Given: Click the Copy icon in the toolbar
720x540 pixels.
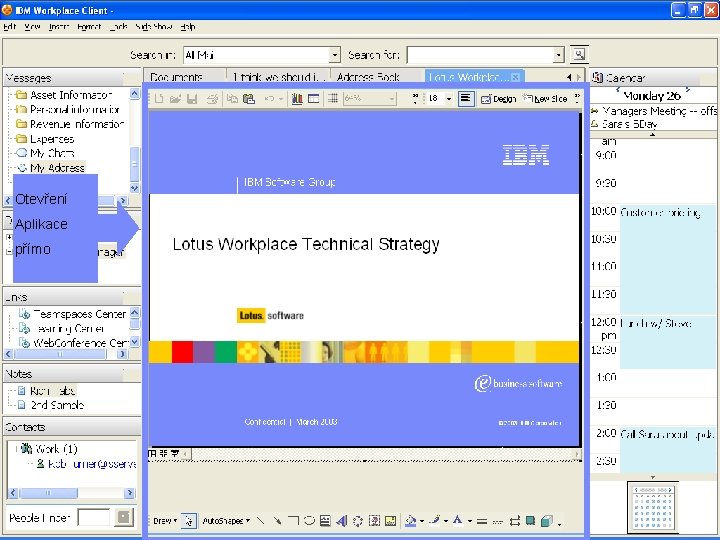Looking at the screenshot, I should pyautogui.click(x=232, y=99).
